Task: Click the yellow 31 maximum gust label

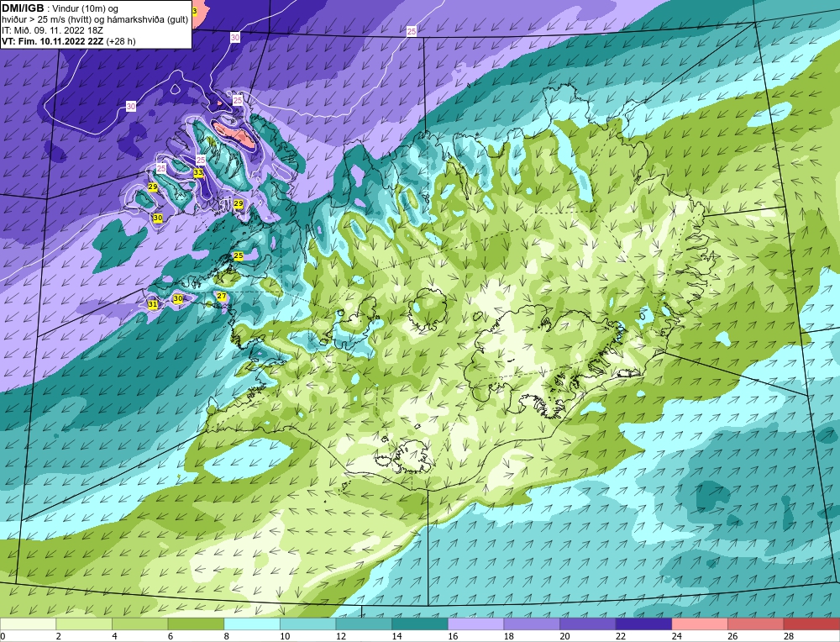Action: (x=153, y=304)
